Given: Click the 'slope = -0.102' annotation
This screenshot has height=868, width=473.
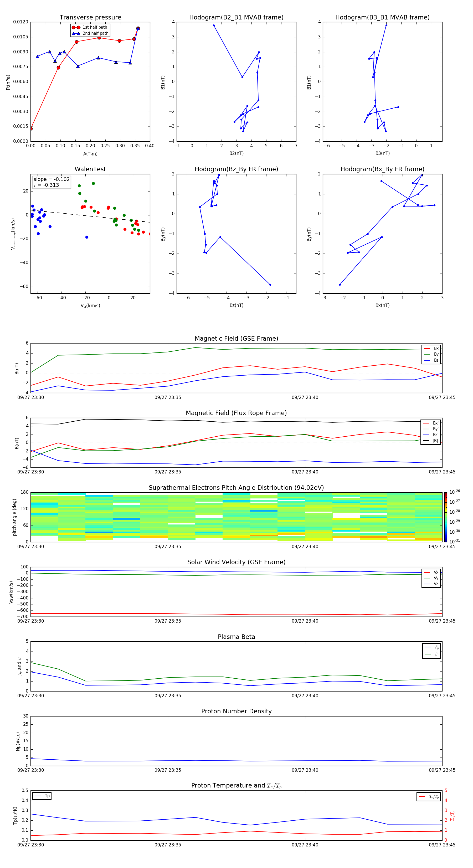Looking at the screenshot, I should click(x=52, y=179).
